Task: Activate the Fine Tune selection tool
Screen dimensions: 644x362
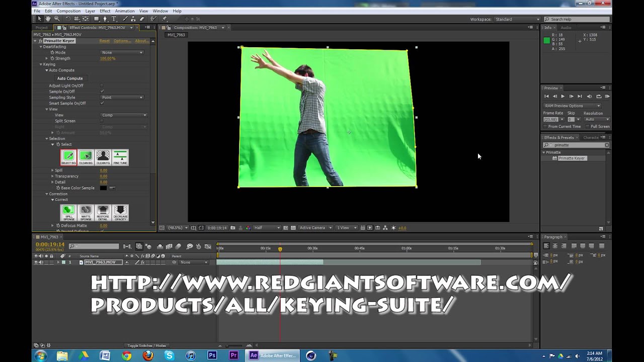Action: (120, 157)
